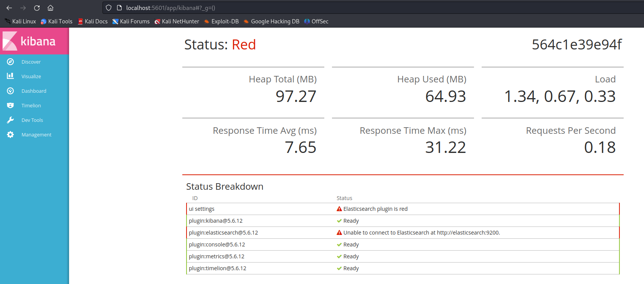
Task: Open Discover via compass icon
Action: [x=10, y=62]
